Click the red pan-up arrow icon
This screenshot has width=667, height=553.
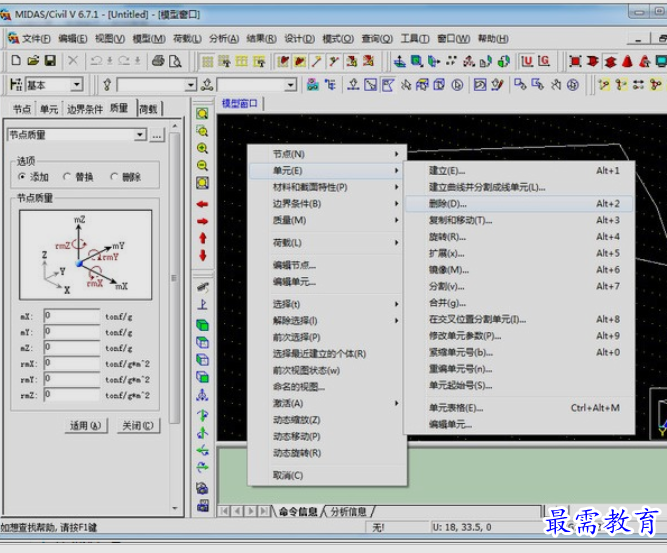tap(202, 238)
